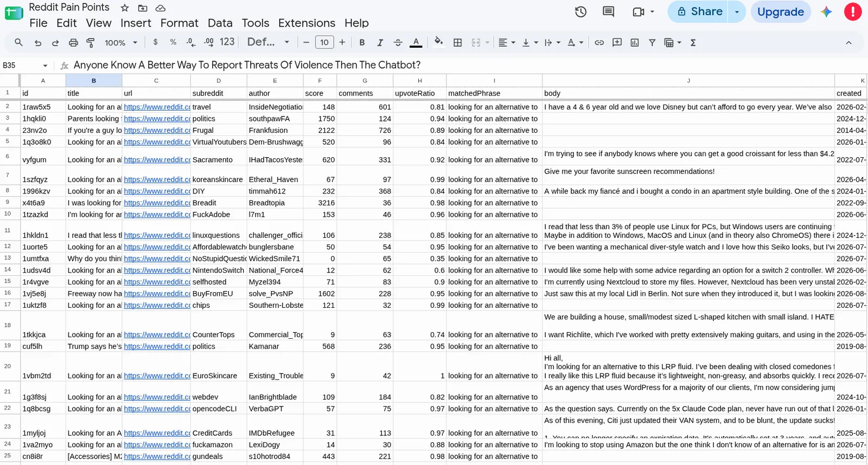Open the File menu
The height and width of the screenshot is (465, 868).
(x=39, y=23)
